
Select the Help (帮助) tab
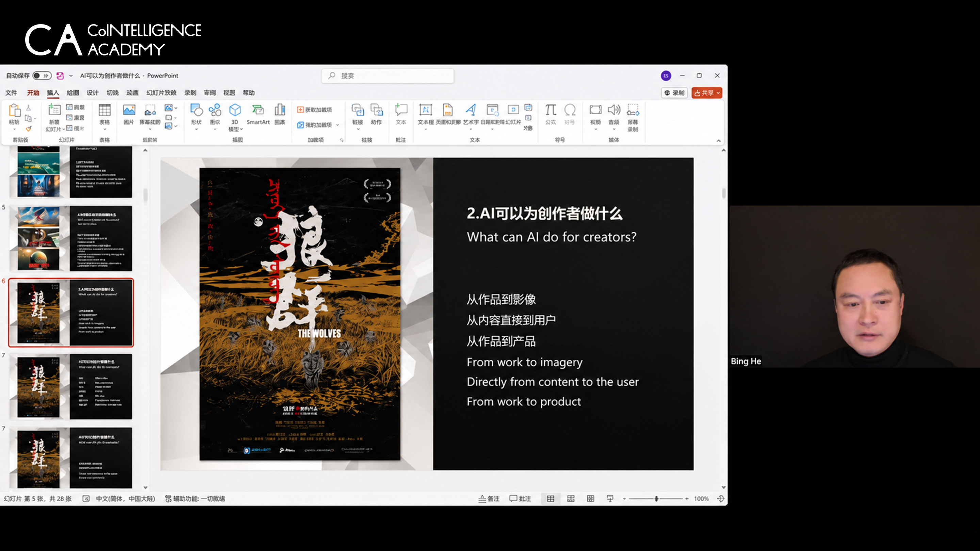249,93
